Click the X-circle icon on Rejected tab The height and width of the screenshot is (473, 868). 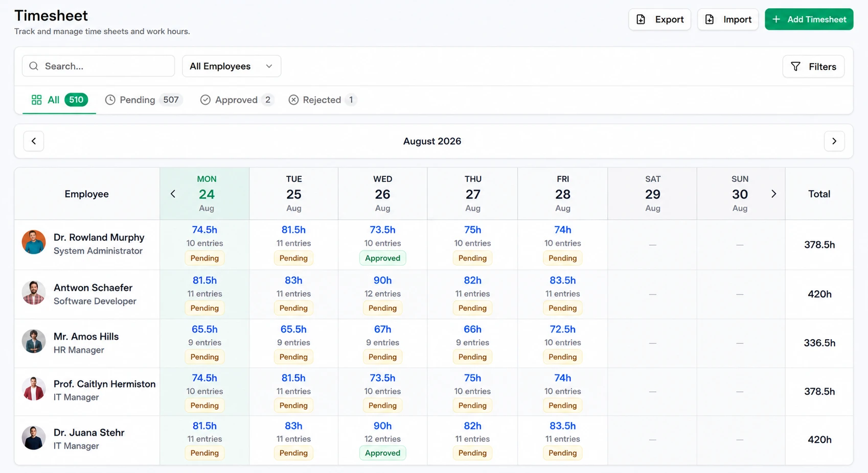(293, 100)
